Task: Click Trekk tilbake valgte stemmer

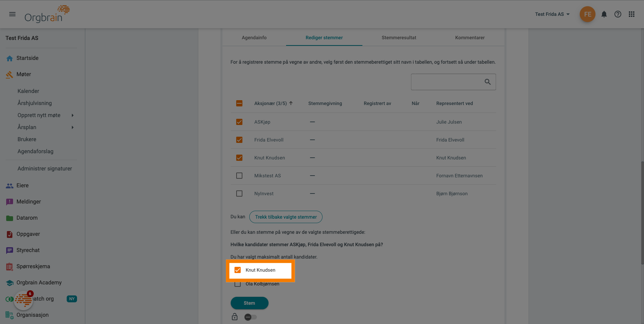Action: point(286,217)
